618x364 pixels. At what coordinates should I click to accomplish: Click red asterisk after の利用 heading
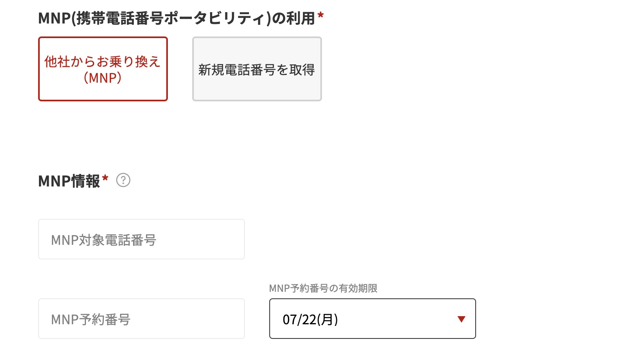tap(321, 15)
